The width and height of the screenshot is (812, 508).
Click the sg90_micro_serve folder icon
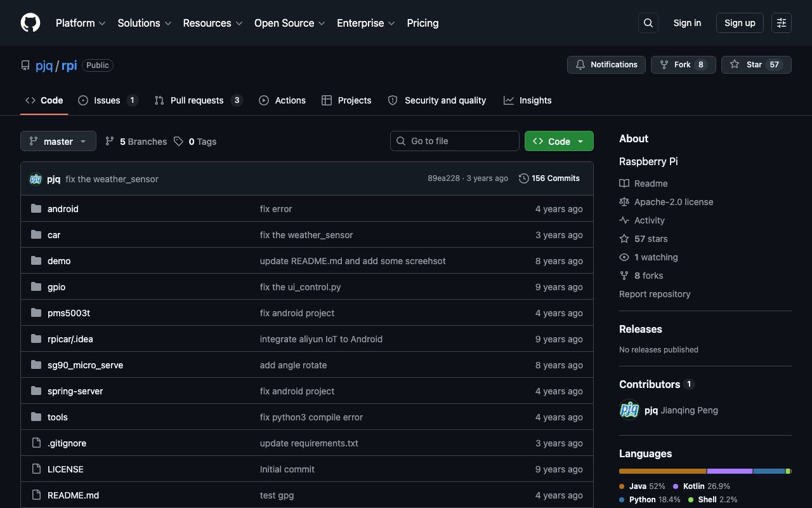coord(36,364)
